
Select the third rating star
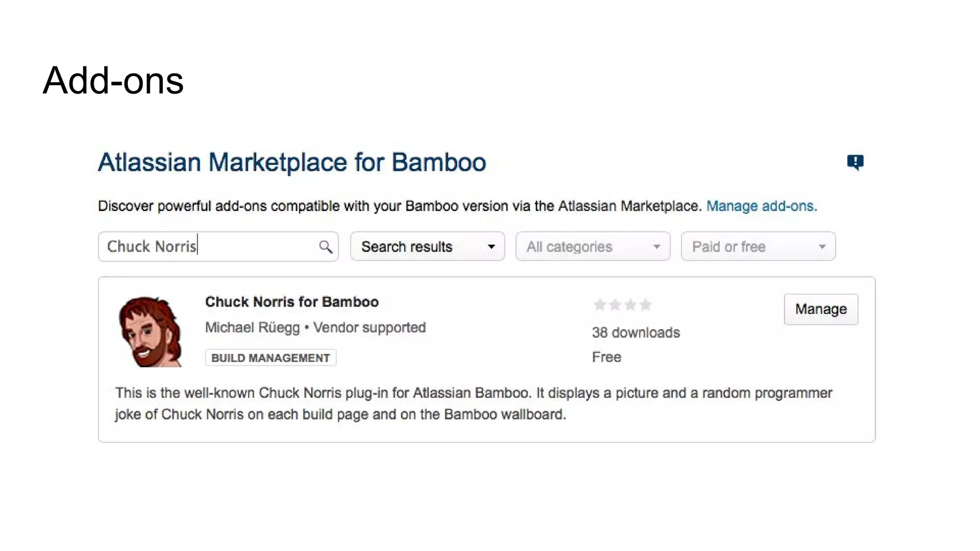[x=630, y=305]
